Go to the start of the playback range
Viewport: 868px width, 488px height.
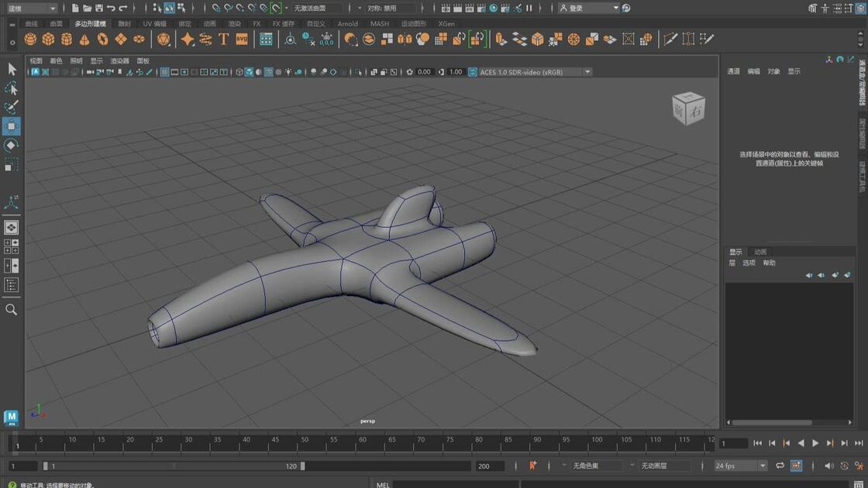757,443
